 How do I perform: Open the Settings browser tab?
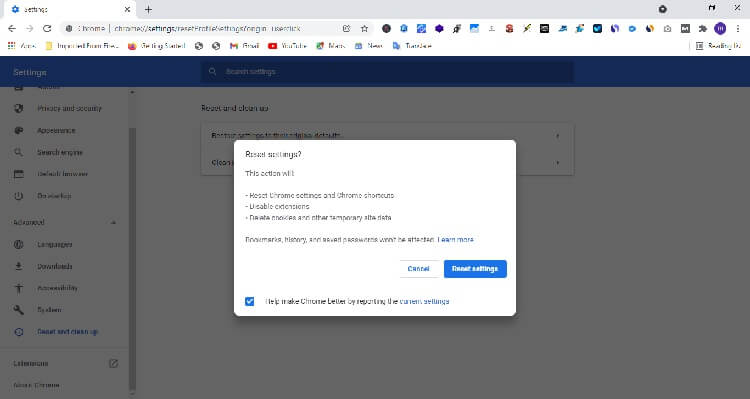click(x=71, y=10)
